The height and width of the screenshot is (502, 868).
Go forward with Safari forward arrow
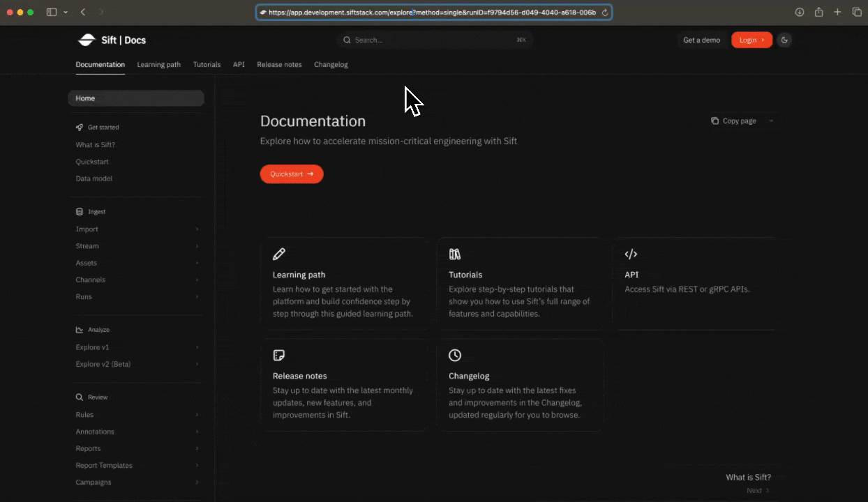[101, 12]
